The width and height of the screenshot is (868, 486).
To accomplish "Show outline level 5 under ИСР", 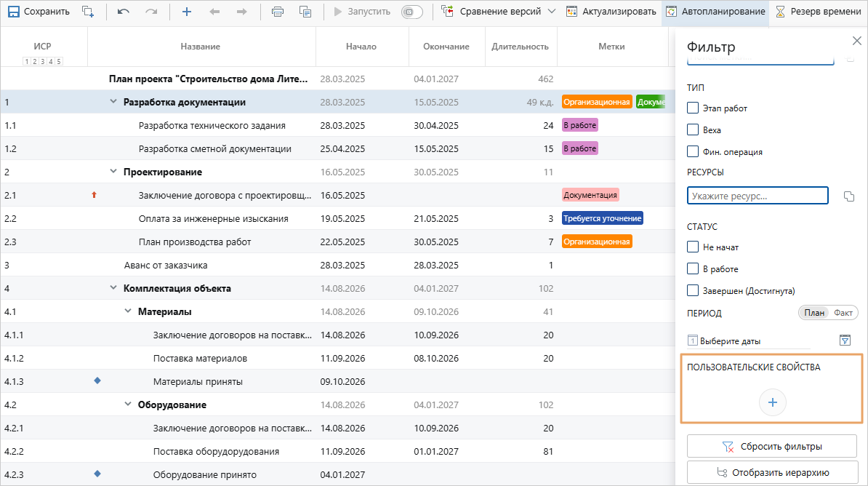I will [x=59, y=62].
